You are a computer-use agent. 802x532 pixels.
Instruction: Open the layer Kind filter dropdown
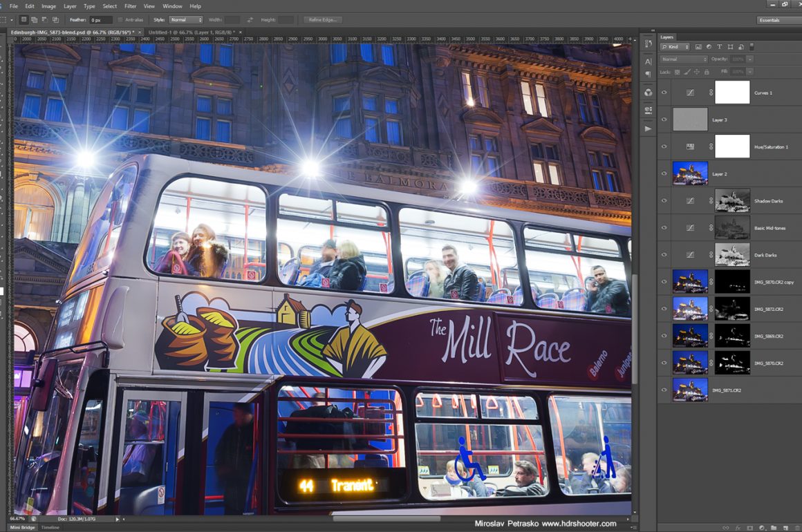(675, 47)
